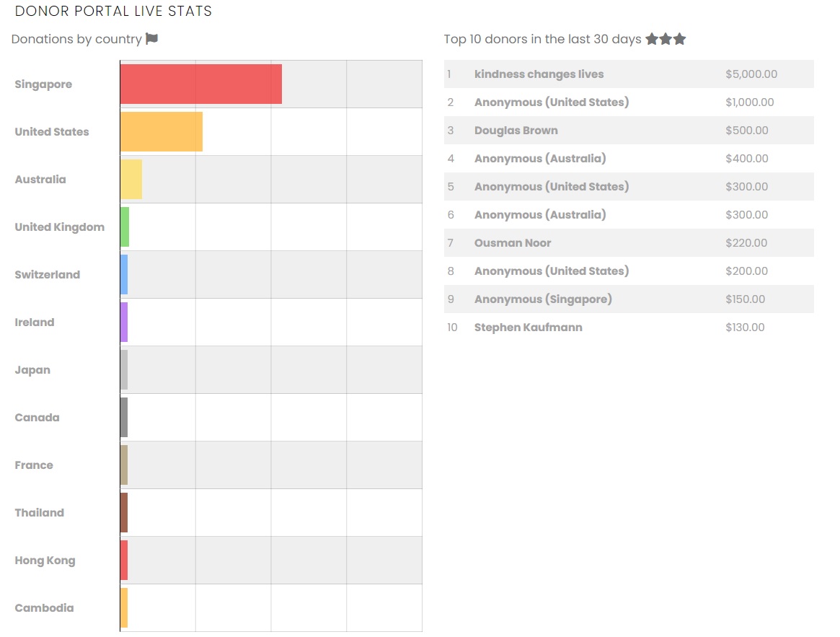Click Anonymous (Singapore) donor name
The height and width of the screenshot is (637, 840).
click(543, 299)
